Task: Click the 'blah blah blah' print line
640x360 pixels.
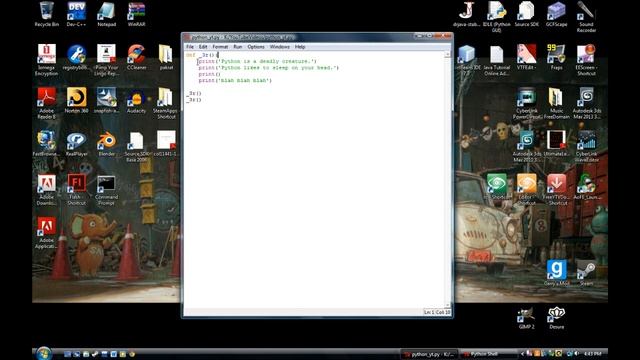Action: (235, 80)
